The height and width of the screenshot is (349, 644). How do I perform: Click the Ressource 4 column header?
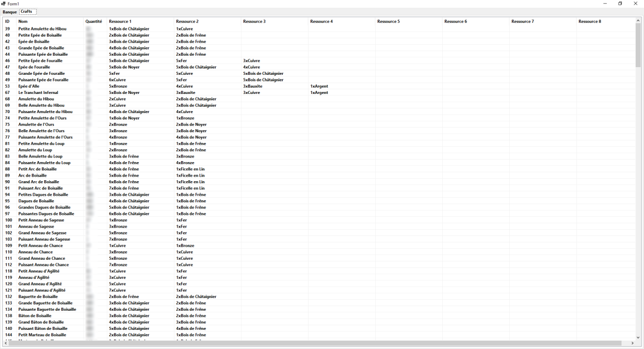coord(342,21)
